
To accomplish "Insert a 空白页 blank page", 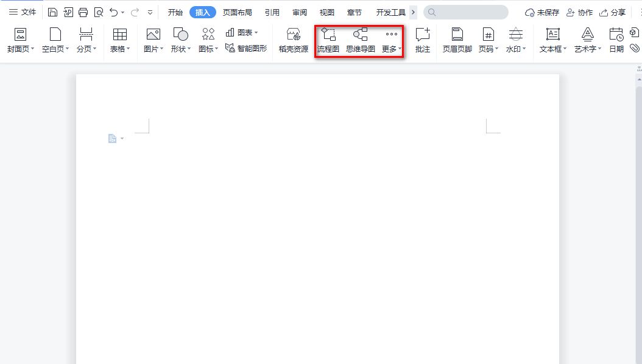I will point(55,40).
